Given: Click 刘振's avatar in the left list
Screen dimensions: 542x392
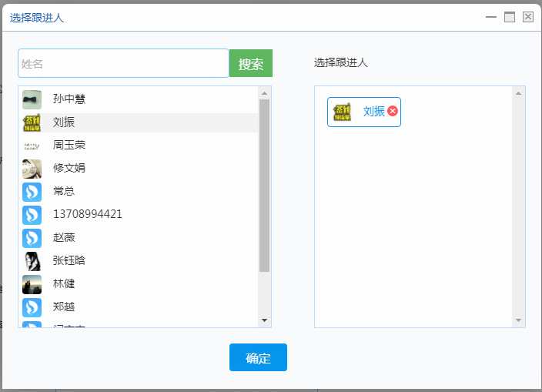Looking at the screenshot, I should 32,122.
